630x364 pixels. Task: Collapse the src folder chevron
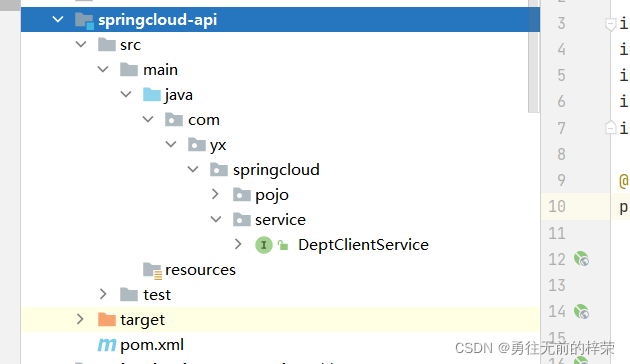pos(81,44)
